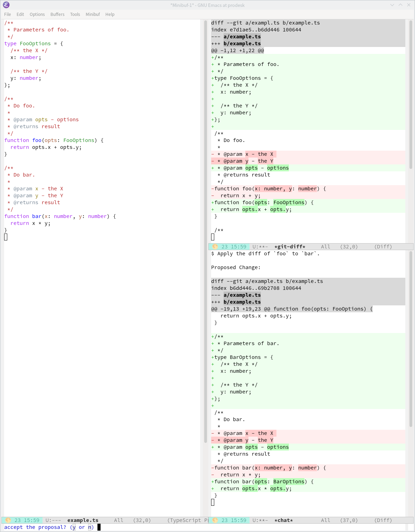Click the 'Proposed Change:' text
The image size is (415, 532).
[236, 267]
